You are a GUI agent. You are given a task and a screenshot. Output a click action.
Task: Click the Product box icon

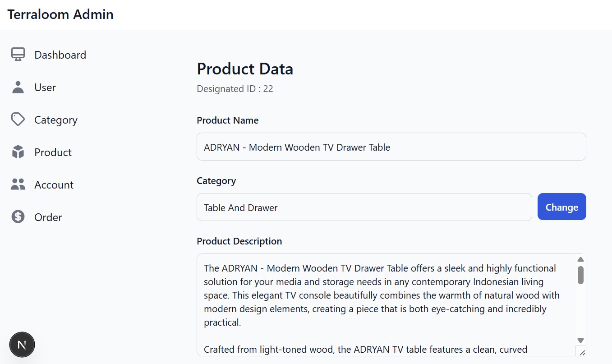tap(18, 152)
